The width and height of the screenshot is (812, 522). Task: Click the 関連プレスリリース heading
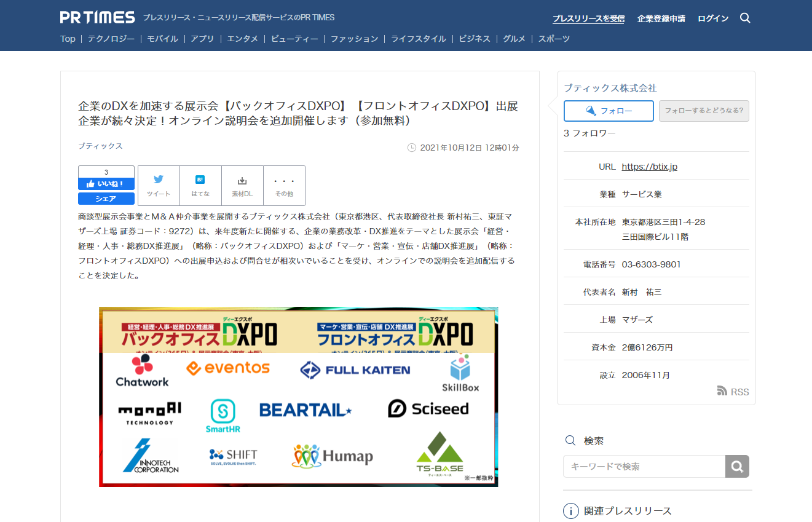[x=628, y=511]
